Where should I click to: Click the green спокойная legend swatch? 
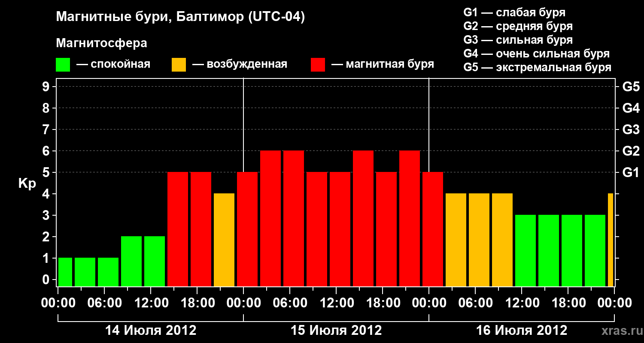pyautogui.click(x=63, y=64)
